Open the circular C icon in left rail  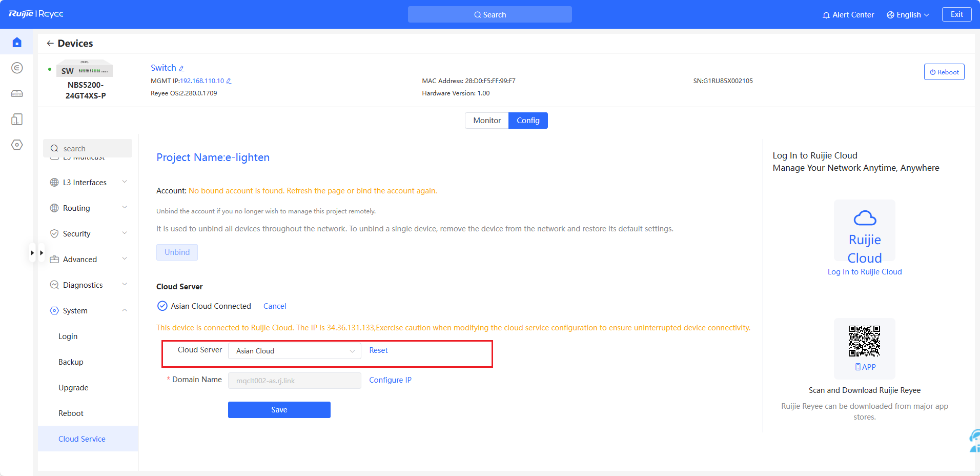pyautogui.click(x=17, y=68)
